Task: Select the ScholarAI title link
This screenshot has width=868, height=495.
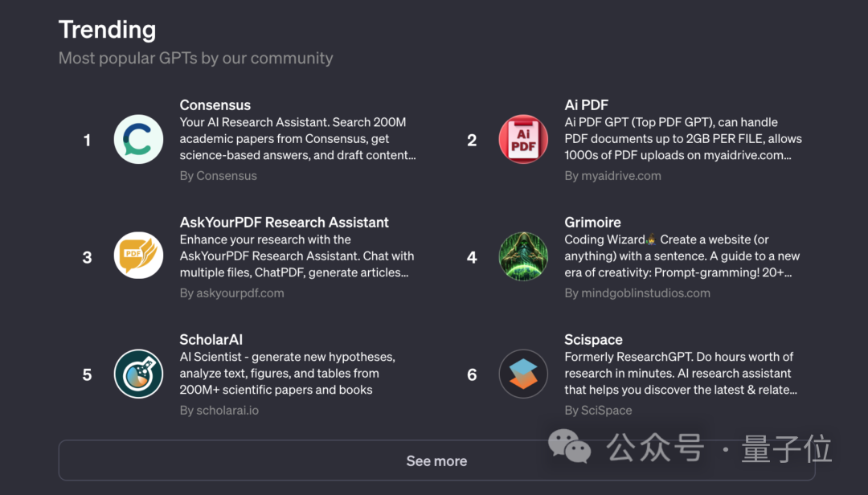Action: point(211,340)
